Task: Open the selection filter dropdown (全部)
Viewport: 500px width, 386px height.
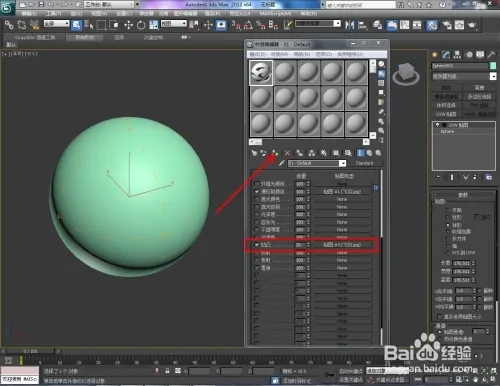Action: 56,23
